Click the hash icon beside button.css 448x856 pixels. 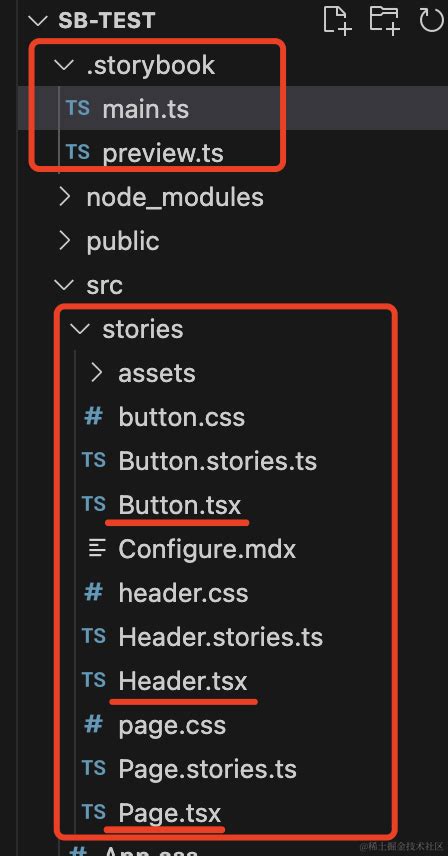(x=93, y=417)
